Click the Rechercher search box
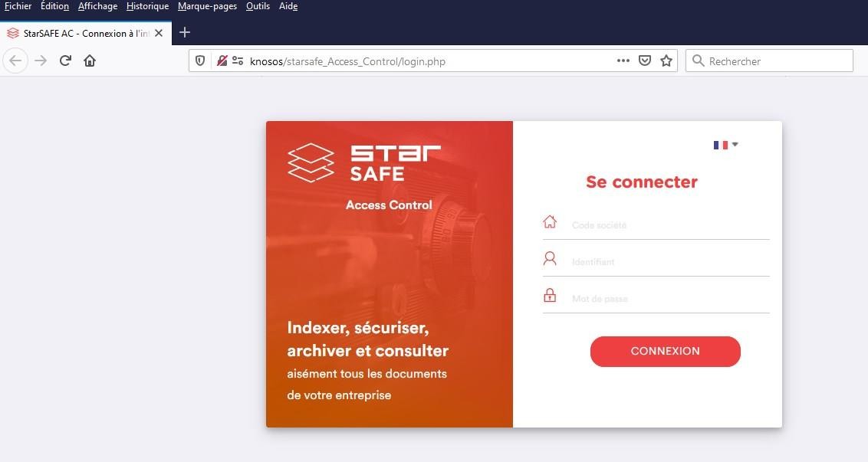The width and height of the screenshot is (868, 462). [x=769, y=61]
